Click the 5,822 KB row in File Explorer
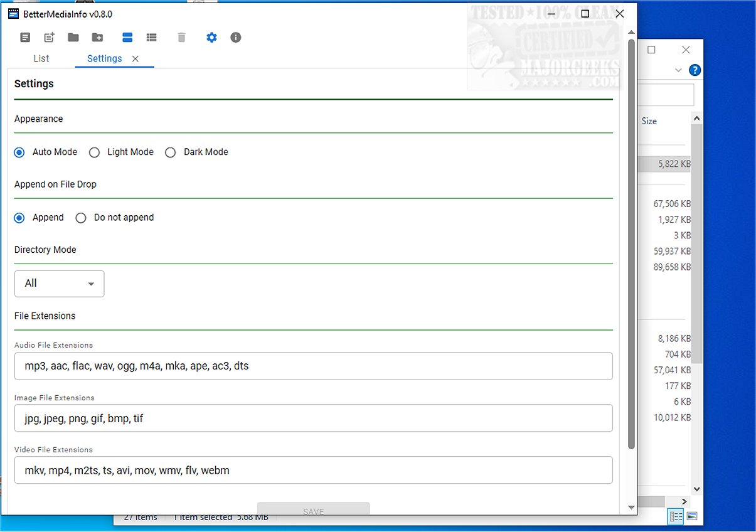756x532 pixels. point(664,164)
